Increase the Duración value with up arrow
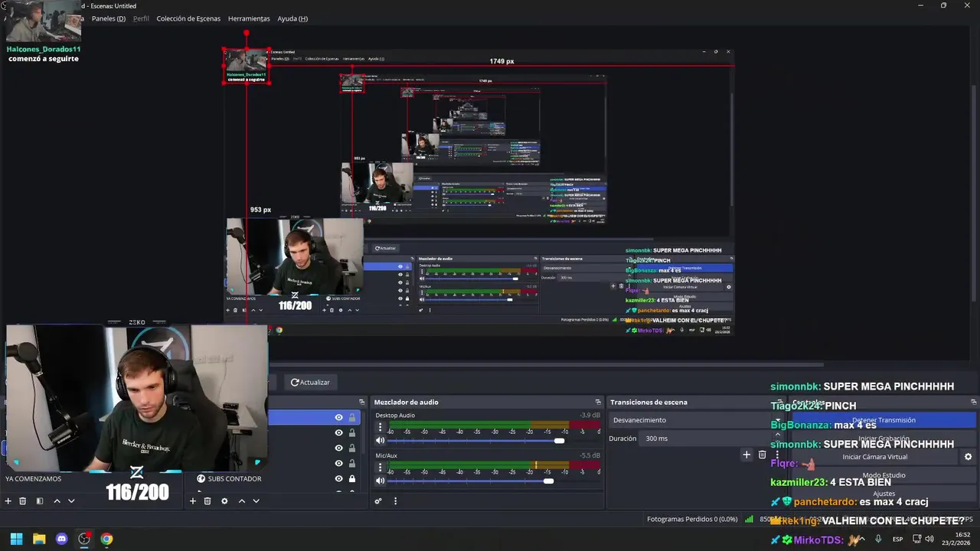Image resolution: width=980 pixels, height=551 pixels. (777, 435)
